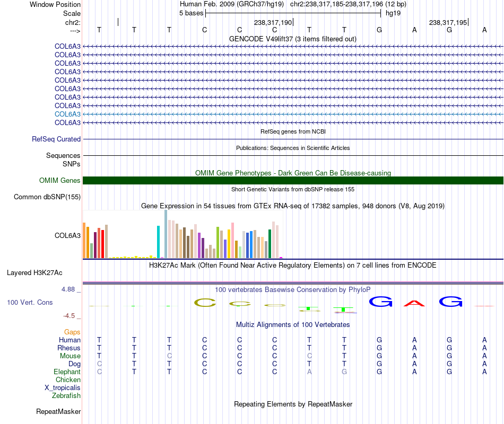Click the -4.5 lower scale value
504x424 pixels.
[x=69, y=316]
